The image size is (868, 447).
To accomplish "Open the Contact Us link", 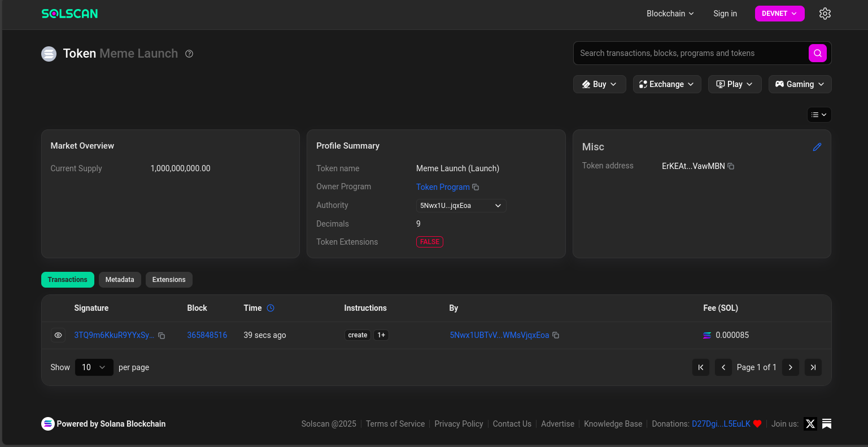I will (512, 424).
